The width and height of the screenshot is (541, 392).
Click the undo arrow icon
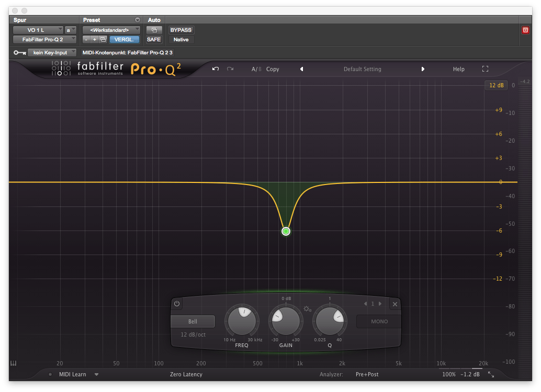tap(216, 69)
